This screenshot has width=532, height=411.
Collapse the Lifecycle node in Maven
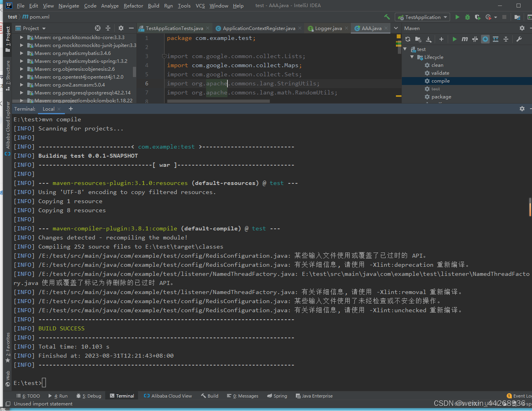coord(412,57)
